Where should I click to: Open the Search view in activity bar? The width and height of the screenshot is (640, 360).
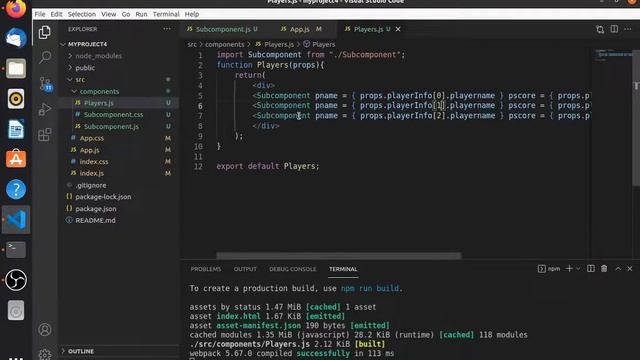pyautogui.click(x=45, y=57)
